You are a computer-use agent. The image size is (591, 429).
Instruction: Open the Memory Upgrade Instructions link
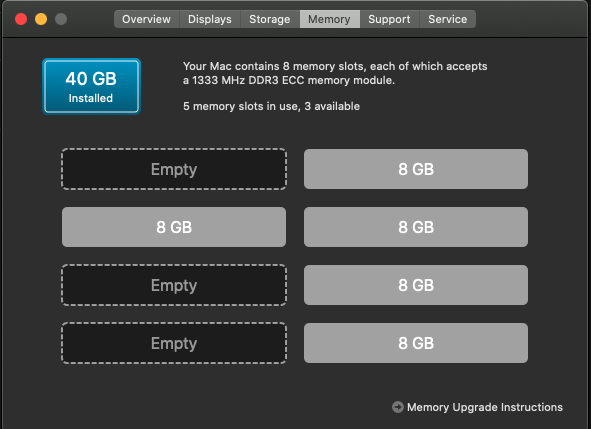485,407
